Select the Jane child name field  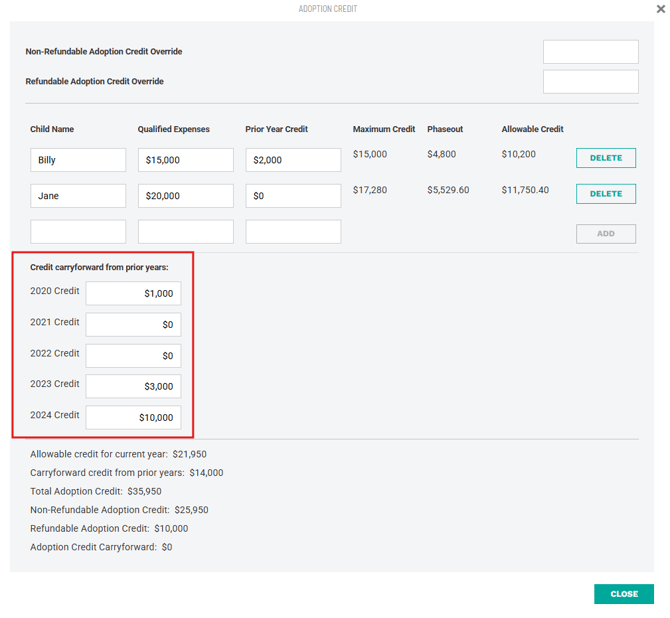pyautogui.click(x=78, y=196)
